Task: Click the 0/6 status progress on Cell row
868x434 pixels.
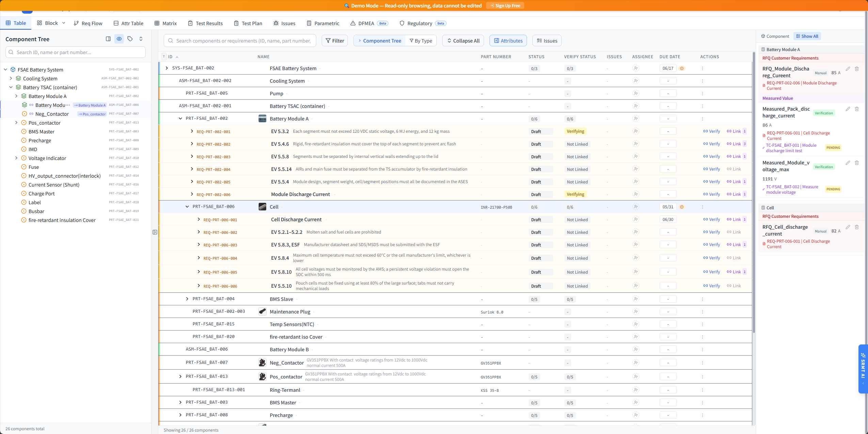Action: tap(533, 207)
